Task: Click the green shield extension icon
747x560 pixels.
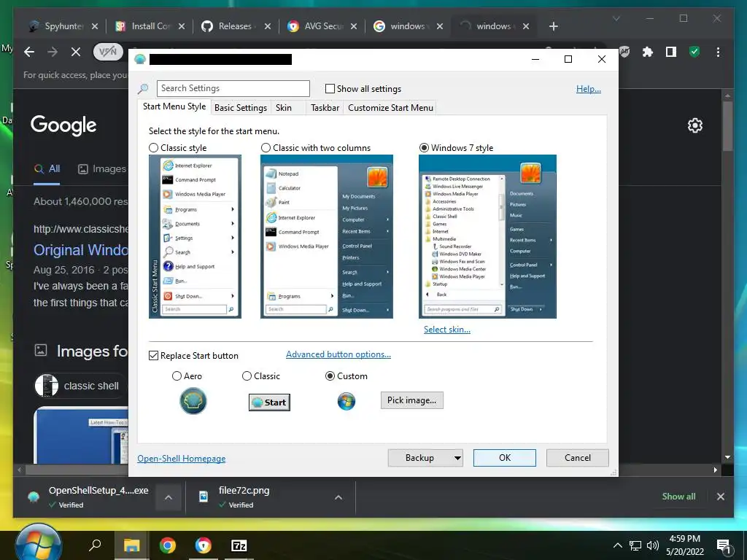Action: point(694,52)
